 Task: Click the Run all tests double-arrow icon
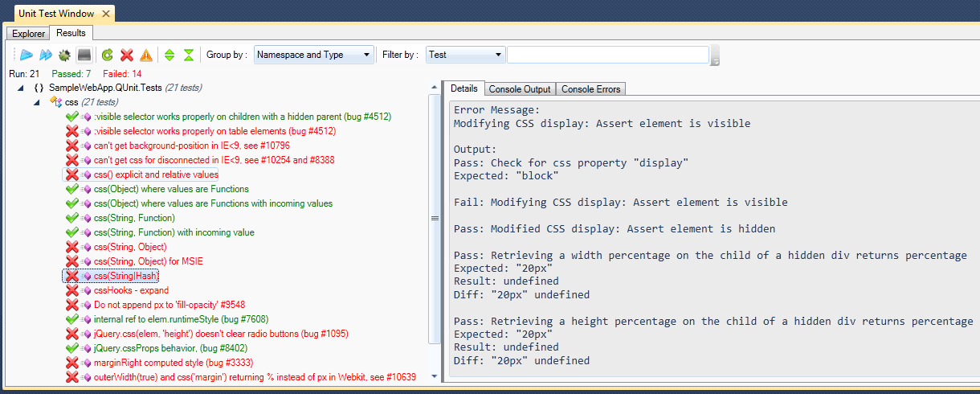[45, 55]
